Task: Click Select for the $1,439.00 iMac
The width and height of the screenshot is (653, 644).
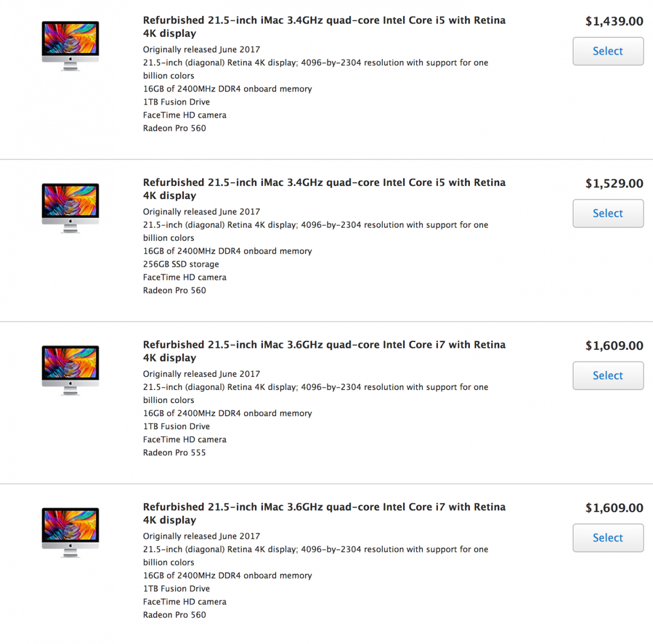Action: coord(608,51)
